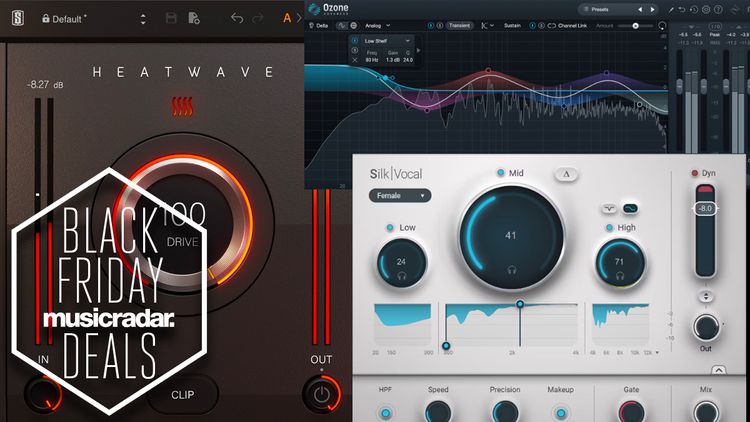Click the Heatwave save preset icon

171,18
